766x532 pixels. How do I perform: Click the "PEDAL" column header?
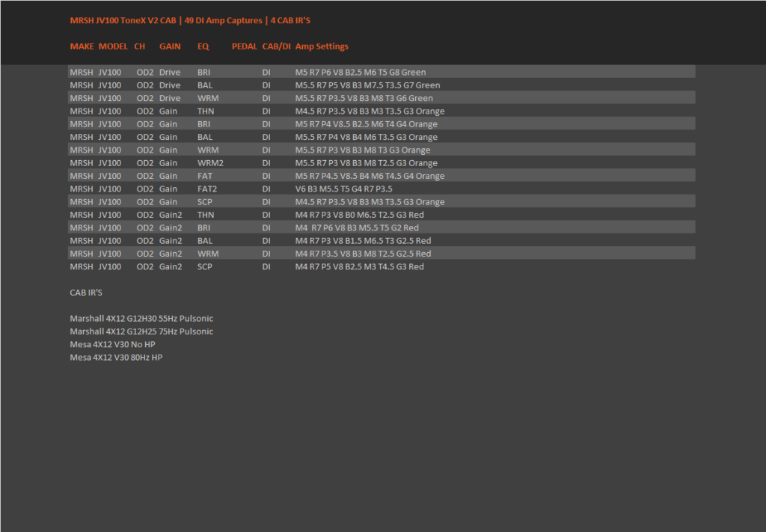click(x=245, y=46)
